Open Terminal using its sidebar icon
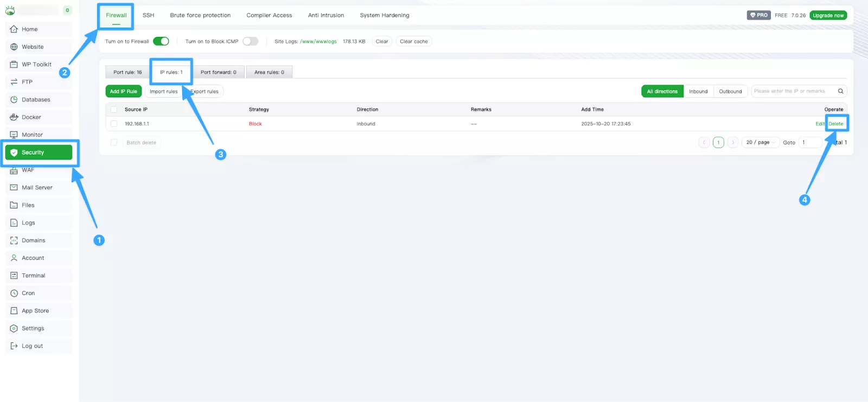Image resolution: width=868 pixels, height=402 pixels. [14, 276]
